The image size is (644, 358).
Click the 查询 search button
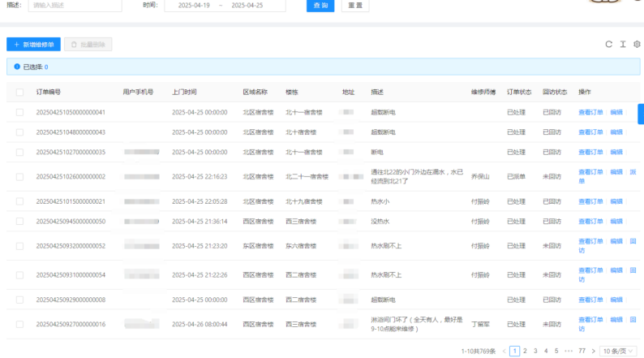point(320,6)
